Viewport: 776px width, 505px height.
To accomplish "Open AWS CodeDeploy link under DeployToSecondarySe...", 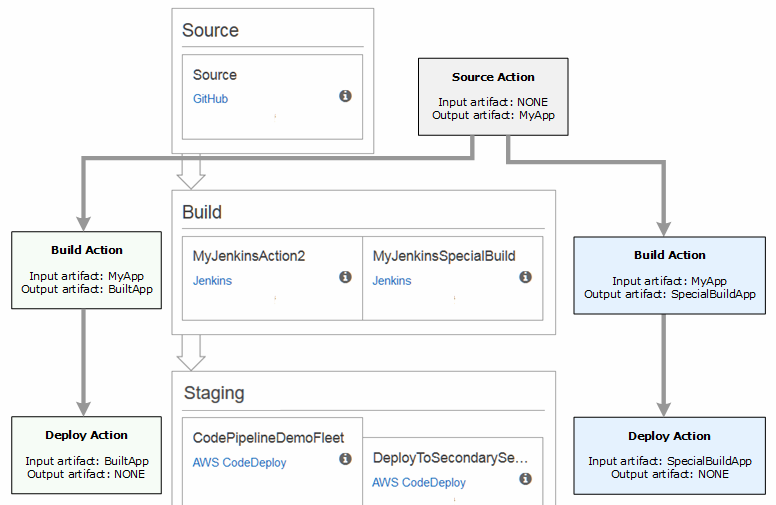I will (x=419, y=482).
